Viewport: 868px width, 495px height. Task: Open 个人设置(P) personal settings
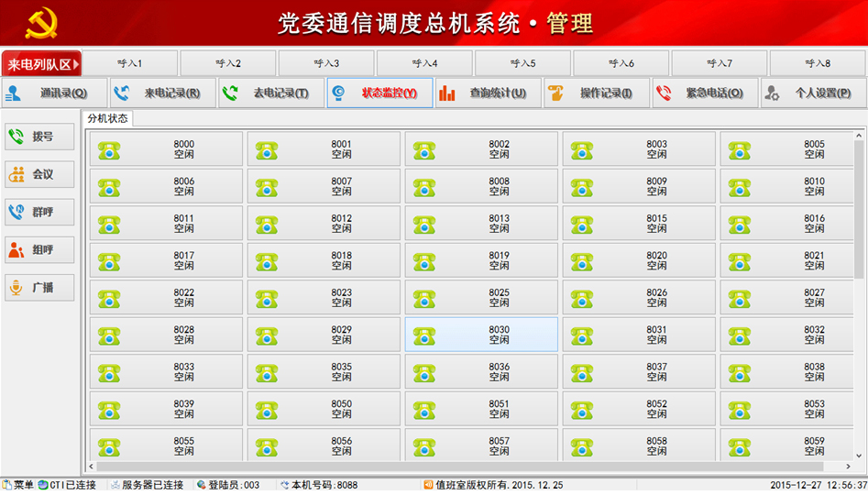pyautogui.click(x=813, y=93)
